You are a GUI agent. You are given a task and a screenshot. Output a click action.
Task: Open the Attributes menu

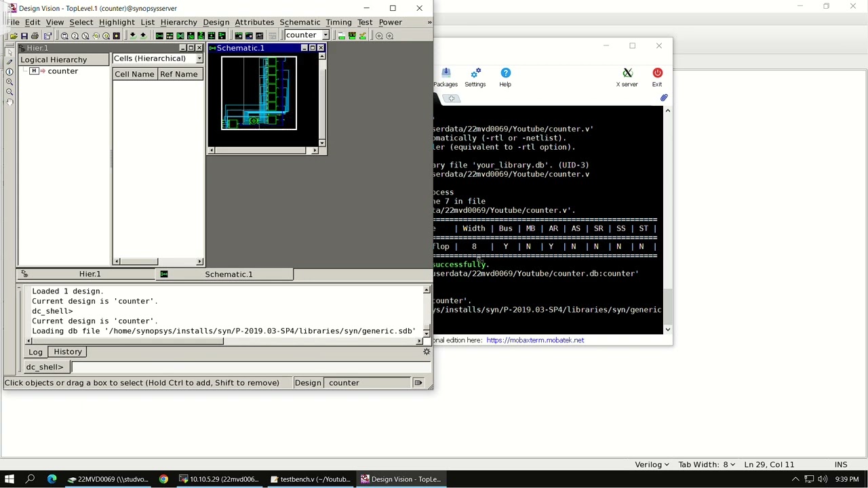pos(254,22)
